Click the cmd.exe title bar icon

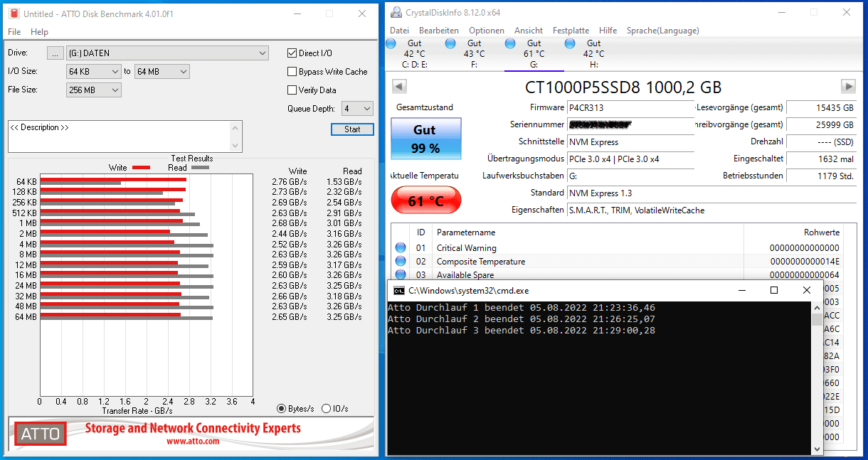point(399,290)
